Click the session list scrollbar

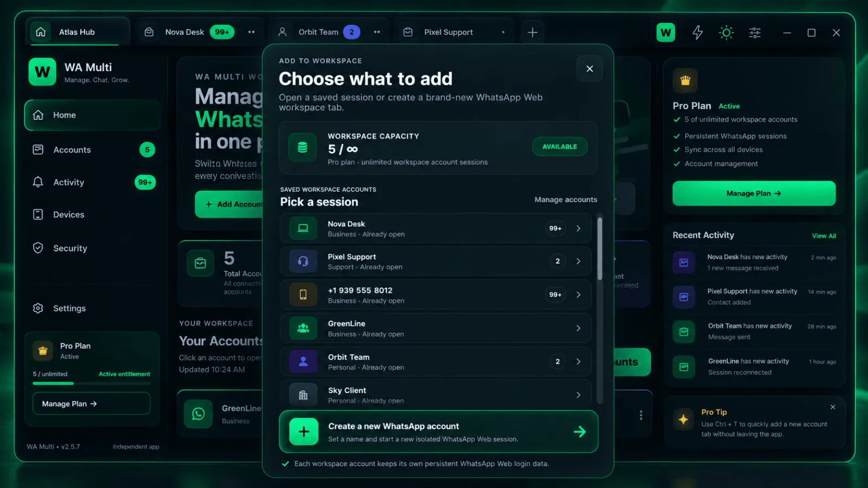(x=599, y=248)
